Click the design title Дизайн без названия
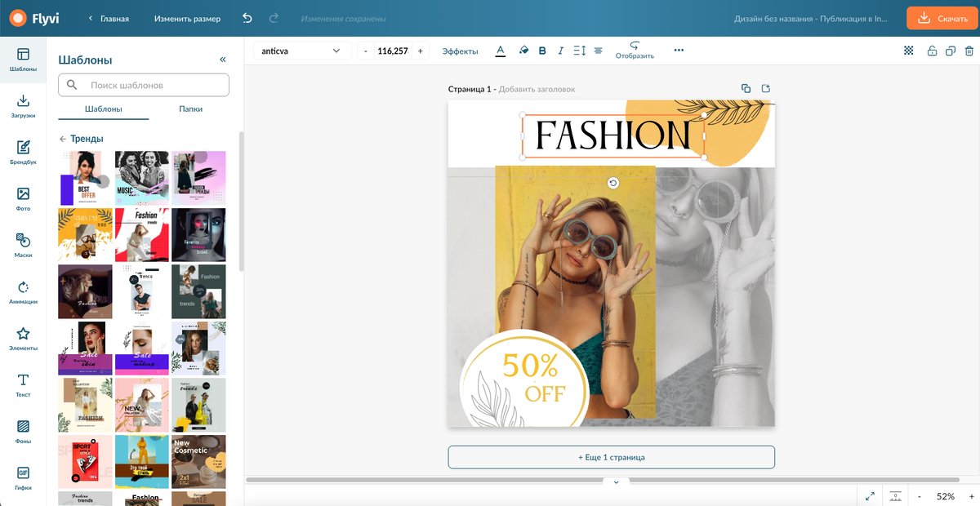The width and height of the screenshot is (980, 506). click(x=809, y=18)
